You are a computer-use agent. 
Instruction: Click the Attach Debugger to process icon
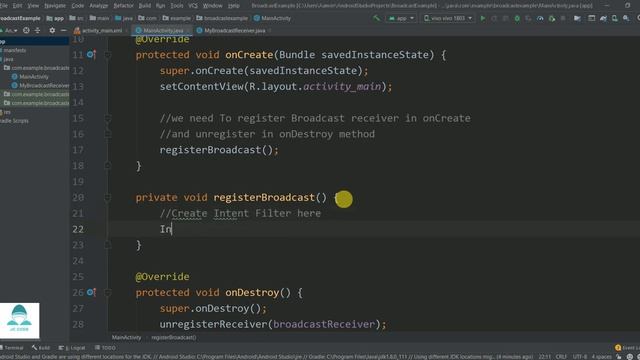click(x=552, y=18)
